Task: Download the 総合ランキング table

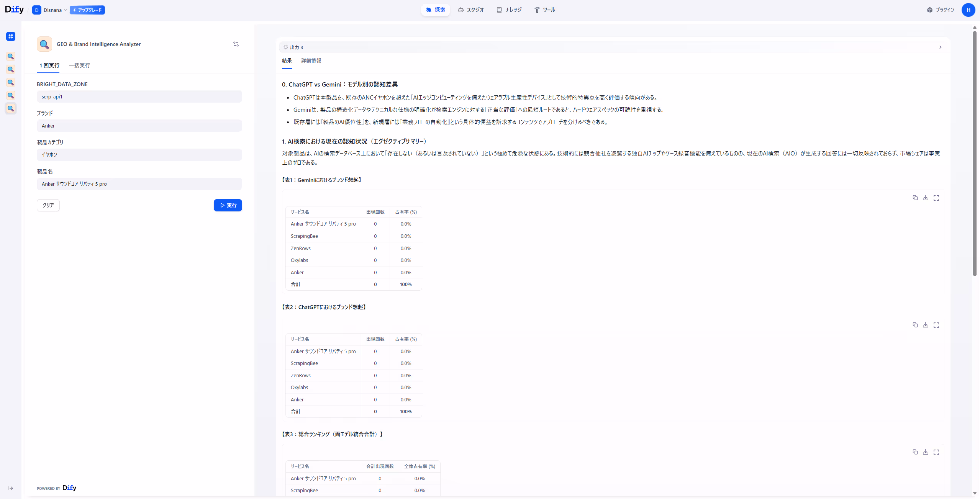Action: [926, 452]
